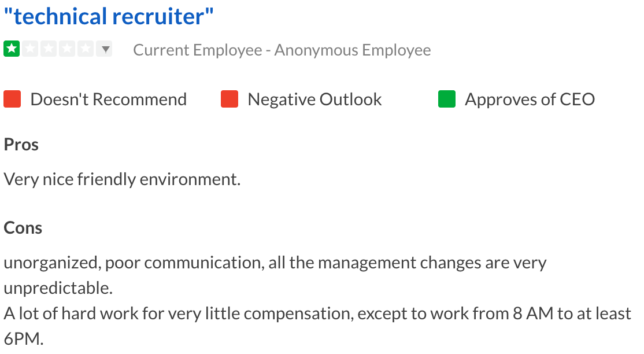Click the first green filled rating star
The height and width of the screenshot is (354, 644).
click(12, 49)
